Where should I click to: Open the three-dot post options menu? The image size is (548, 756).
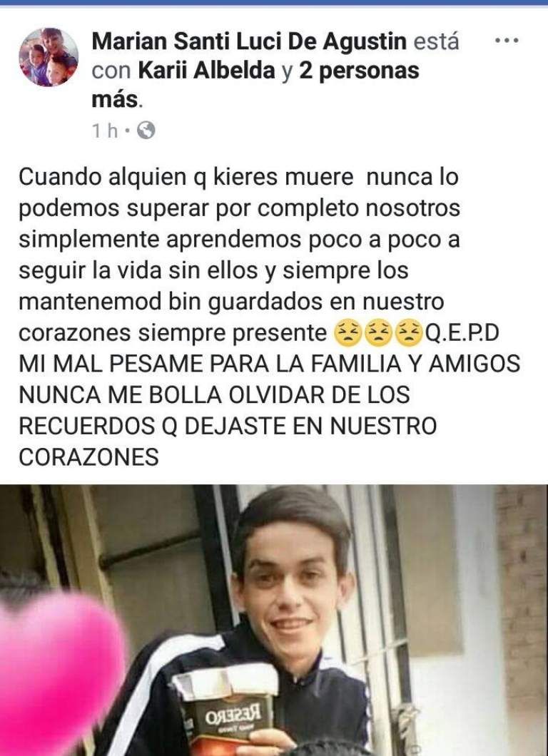point(507,41)
